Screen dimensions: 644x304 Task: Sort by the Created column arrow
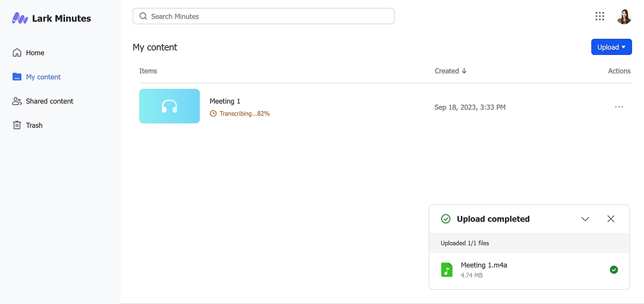pyautogui.click(x=464, y=71)
